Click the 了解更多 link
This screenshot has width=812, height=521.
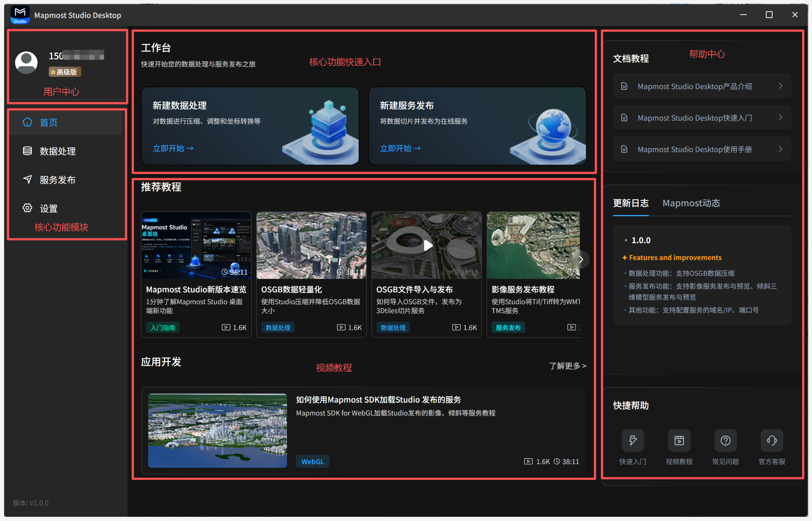[x=568, y=366]
